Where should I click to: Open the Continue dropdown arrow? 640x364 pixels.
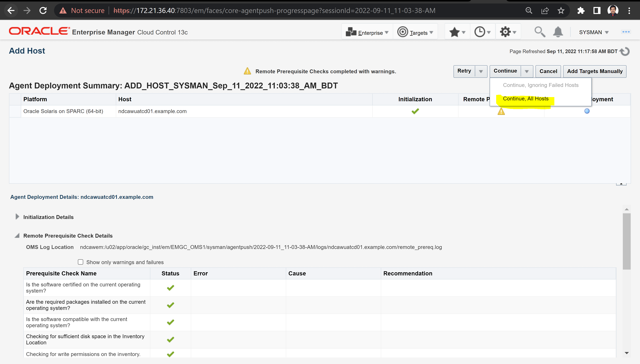[527, 71]
